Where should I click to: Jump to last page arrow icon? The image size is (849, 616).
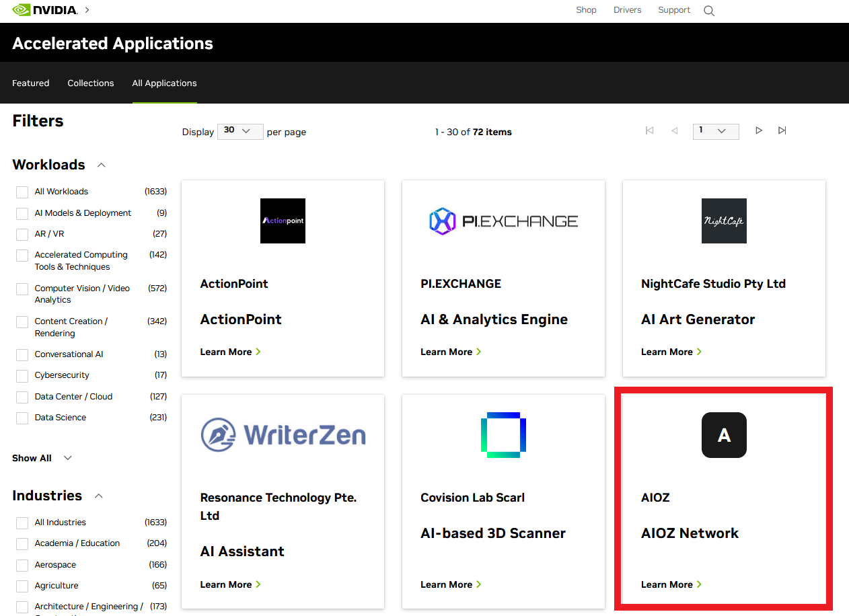pyautogui.click(x=782, y=130)
